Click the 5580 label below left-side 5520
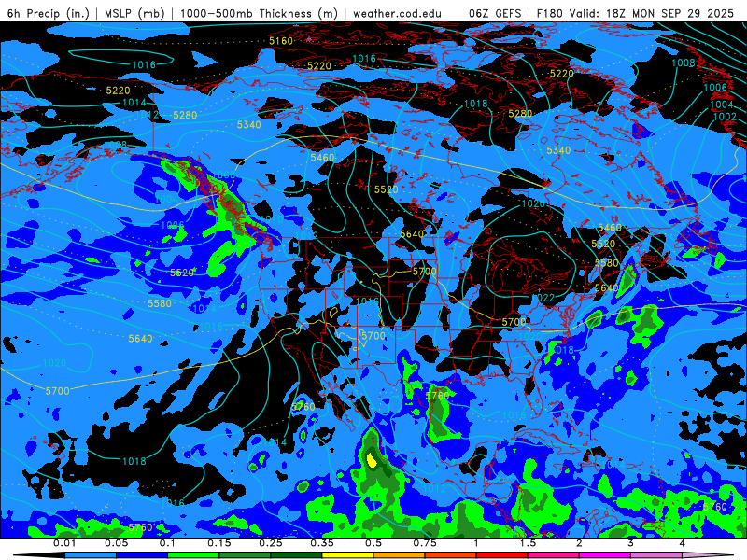Image resolution: width=747 pixels, height=560 pixels. 160,303
